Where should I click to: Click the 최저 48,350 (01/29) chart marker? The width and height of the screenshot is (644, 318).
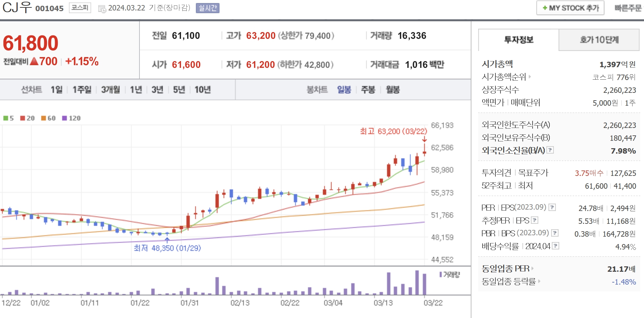point(168,248)
